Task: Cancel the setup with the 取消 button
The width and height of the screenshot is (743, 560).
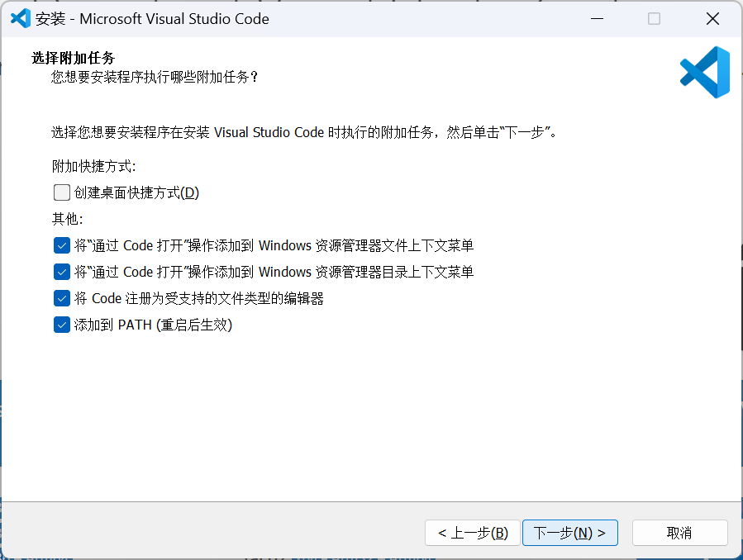Action: (679, 533)
